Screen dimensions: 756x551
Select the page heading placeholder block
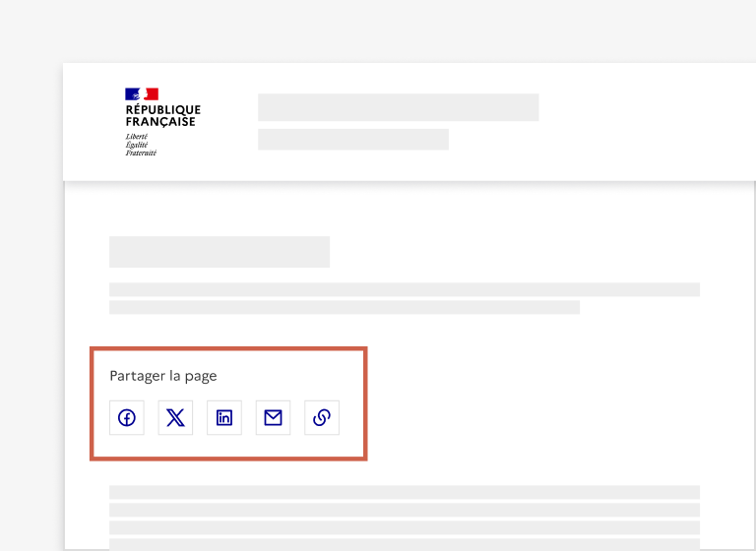[219, 252]
